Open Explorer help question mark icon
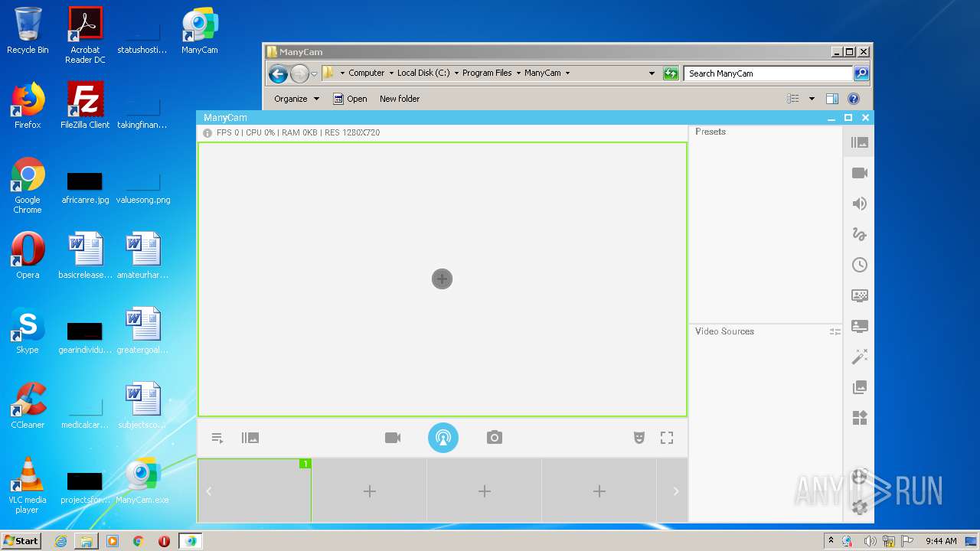This screenshot has width=980, height=551. 854,99
